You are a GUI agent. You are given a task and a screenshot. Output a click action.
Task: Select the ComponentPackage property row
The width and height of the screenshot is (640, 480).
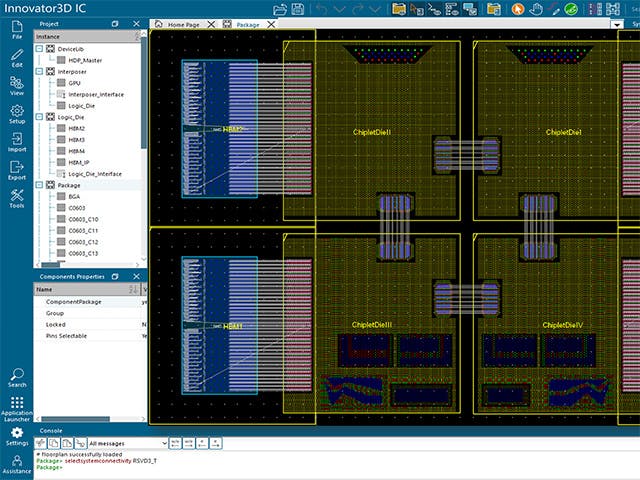tap(90, 302)
